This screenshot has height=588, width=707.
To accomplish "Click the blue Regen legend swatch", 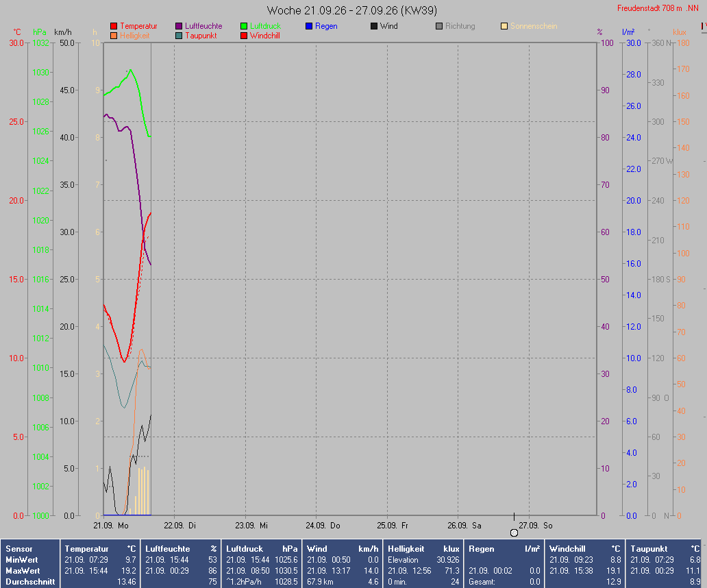I will tap(309, 26).
